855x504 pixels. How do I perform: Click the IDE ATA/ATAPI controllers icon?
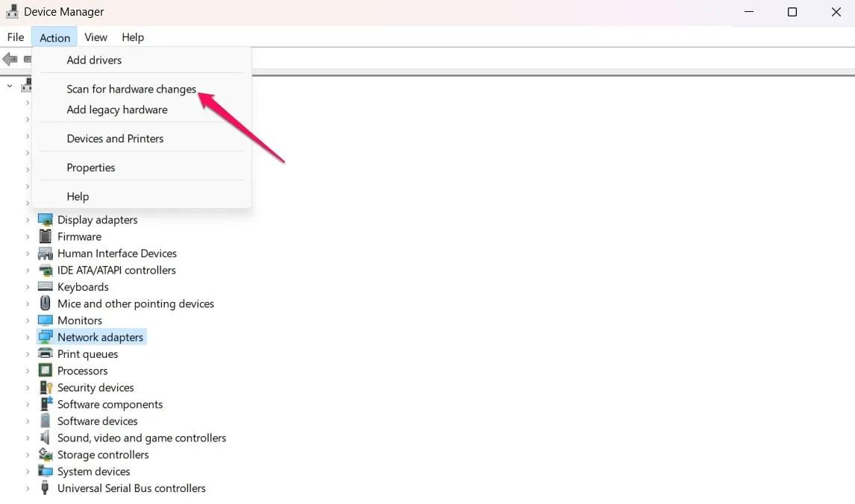click(46, 270)
